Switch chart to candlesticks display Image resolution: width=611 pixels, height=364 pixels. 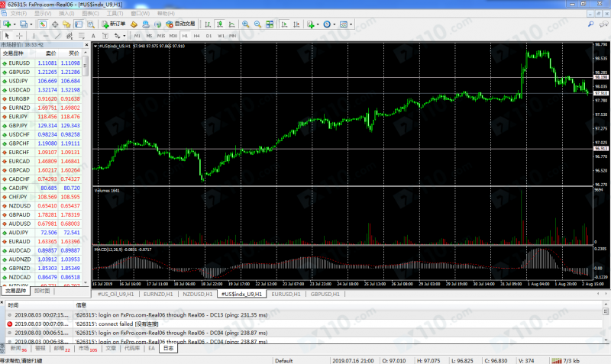tap(221, 24)
